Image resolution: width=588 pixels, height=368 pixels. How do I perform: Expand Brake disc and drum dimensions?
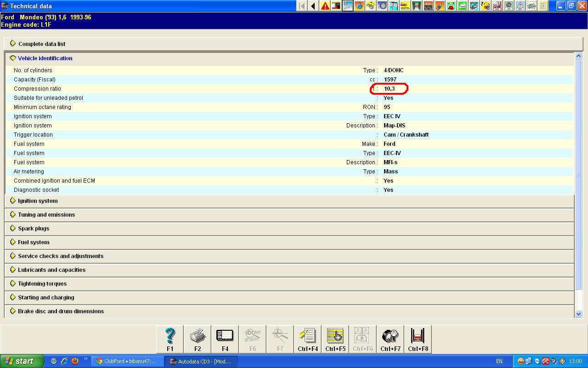(x=61, y=311)
